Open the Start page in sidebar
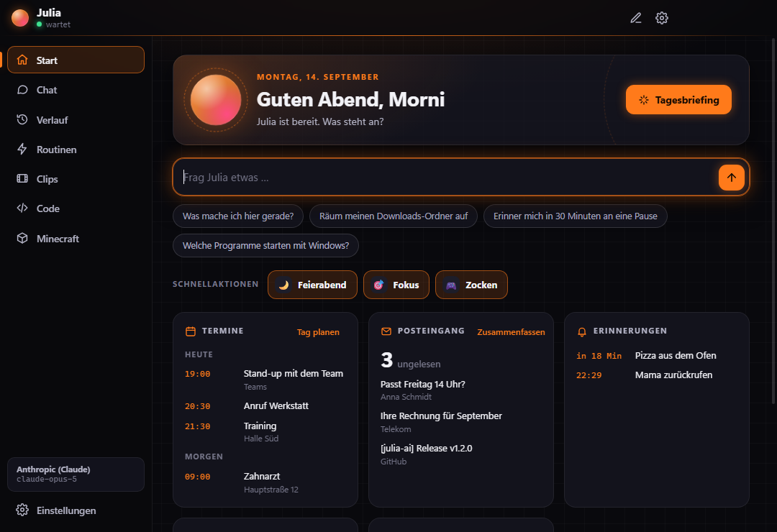The width and height of the screenshot is (777, 532). 76,60
